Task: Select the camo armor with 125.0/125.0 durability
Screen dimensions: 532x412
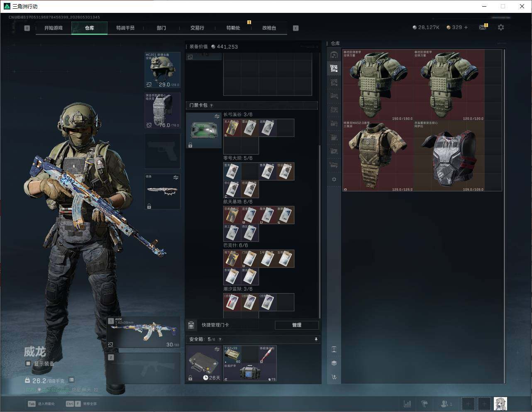Action: coord(378,156)
